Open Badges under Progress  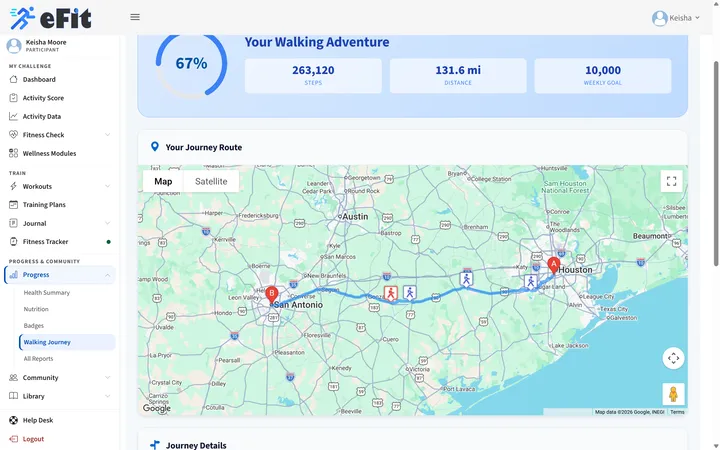pos(34,326)
